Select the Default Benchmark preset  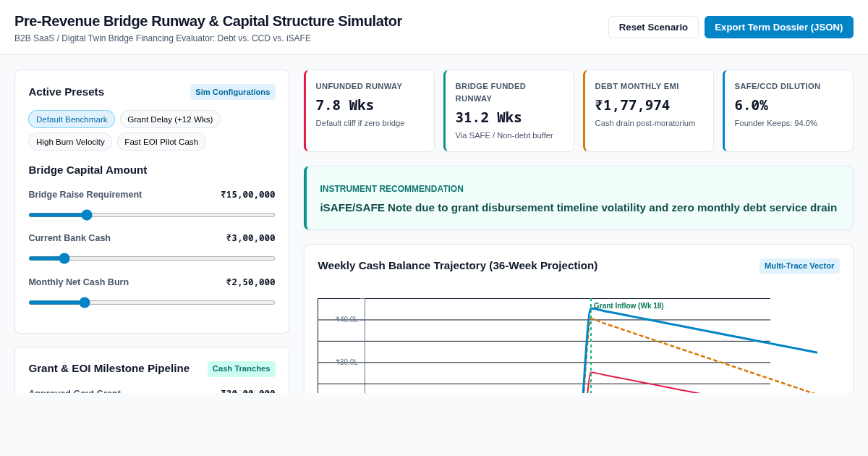click(x=72, y=119)
